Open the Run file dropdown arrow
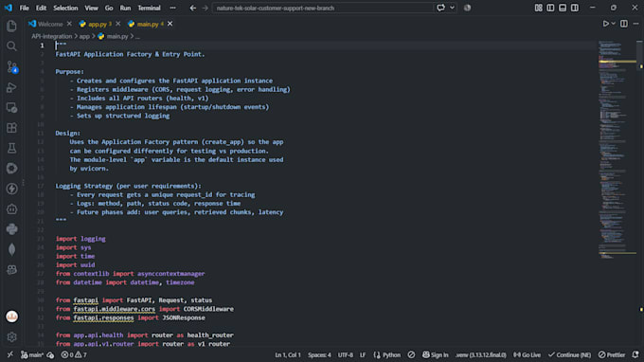Viewport: 644px width, 362px height. click(x=614, y=24)
